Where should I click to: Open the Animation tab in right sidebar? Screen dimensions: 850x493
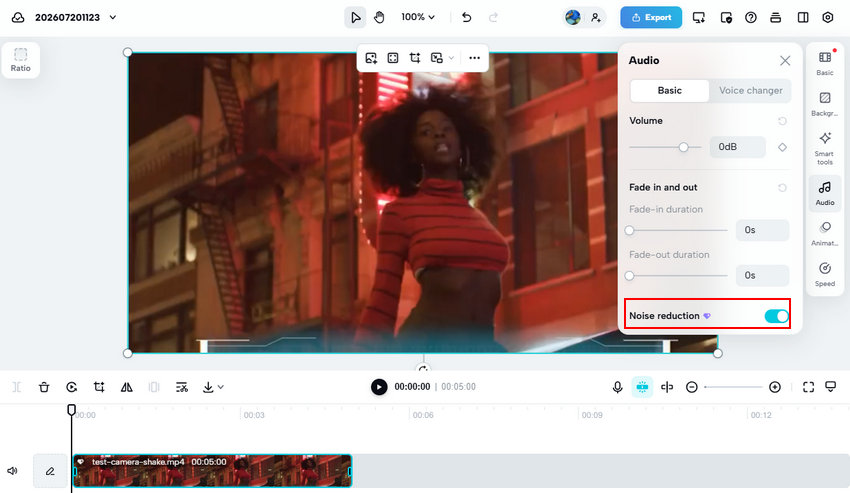coord(825,233)
